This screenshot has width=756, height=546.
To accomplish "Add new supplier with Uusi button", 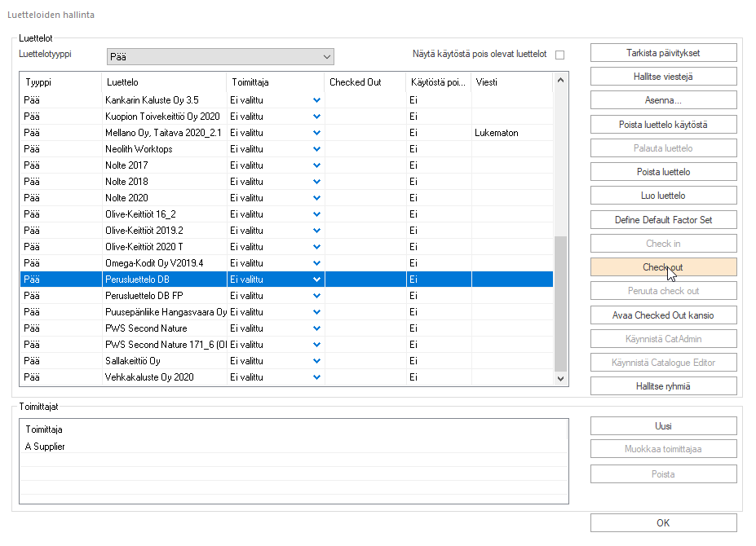I will (x=663, y=426).
